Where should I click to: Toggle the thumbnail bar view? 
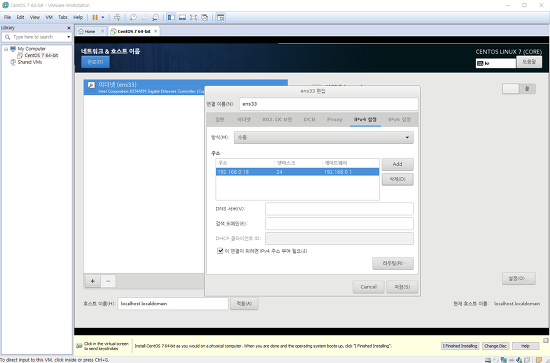point(182,17)
